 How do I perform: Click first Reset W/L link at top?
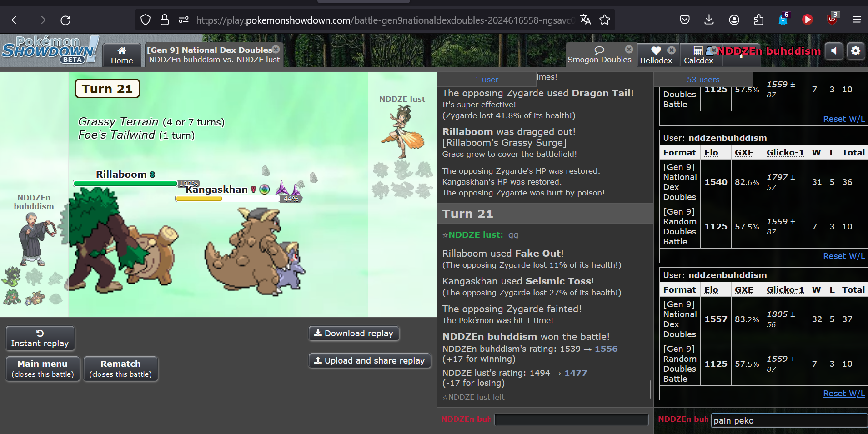click(x=844, y=119)
